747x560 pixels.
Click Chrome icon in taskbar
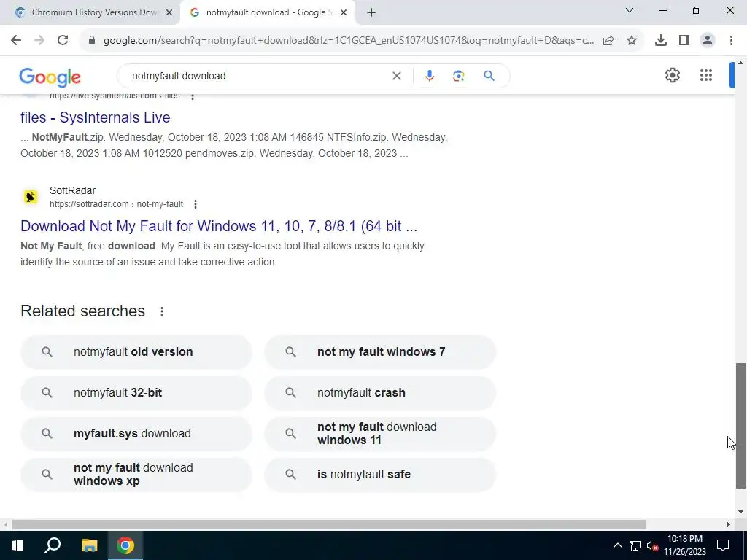(x=125, y=545)
